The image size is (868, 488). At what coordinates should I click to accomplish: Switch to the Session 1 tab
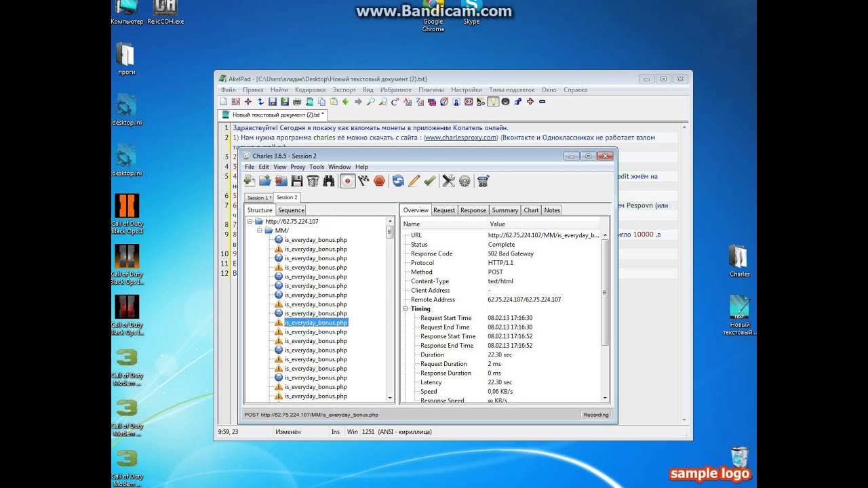tap(258, 198)
